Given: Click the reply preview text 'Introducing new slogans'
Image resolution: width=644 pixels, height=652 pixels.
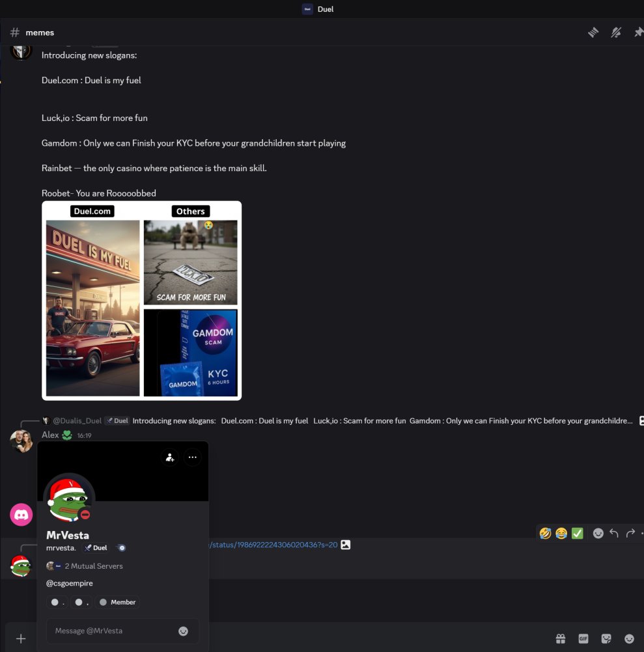Looking at the screenshot, I should click(174, 421).
